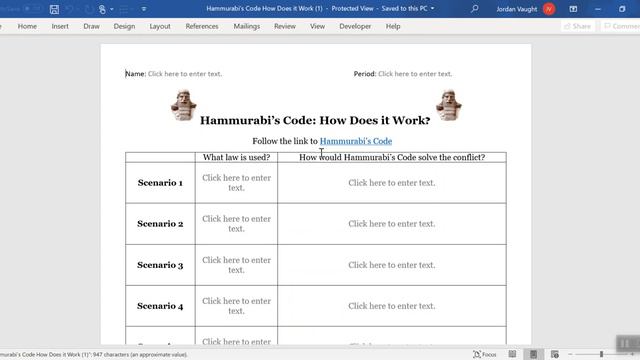Image resolution: width=640 pixels, height=360 pixels.
Task: Click the Ribbon Display Options icon
Action: (x=573, y=9)
